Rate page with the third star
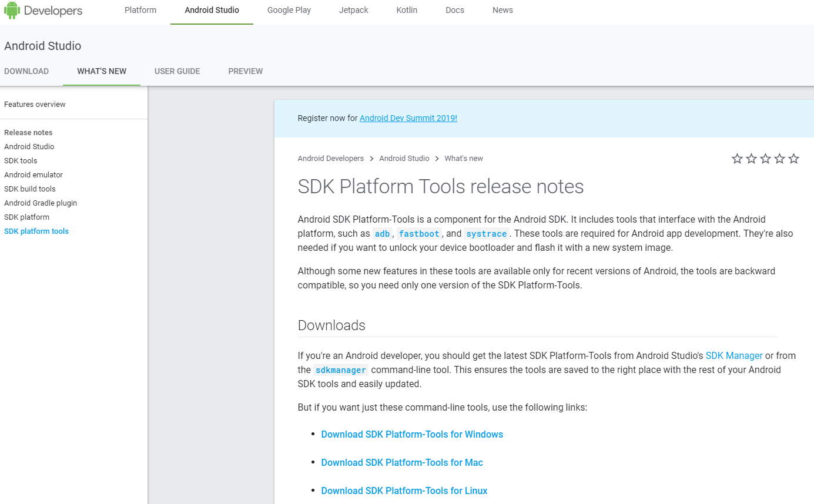814x504 pixels. pyautogui.click(x=765, y=159)
